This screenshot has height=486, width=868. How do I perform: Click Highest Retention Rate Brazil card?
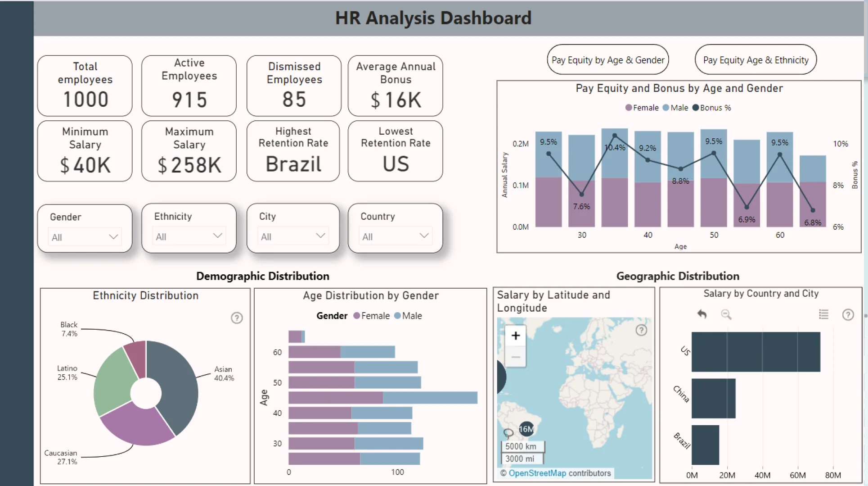tap(293, 151)
